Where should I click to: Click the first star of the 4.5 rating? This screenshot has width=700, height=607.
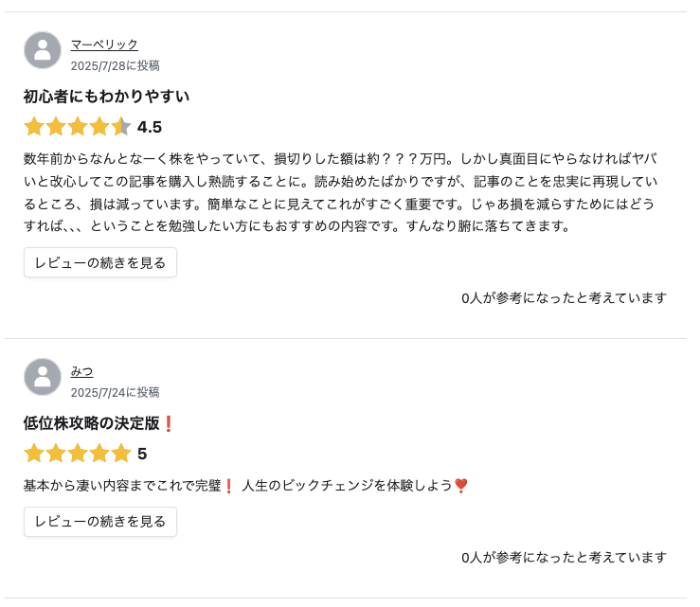coord(34,127)
